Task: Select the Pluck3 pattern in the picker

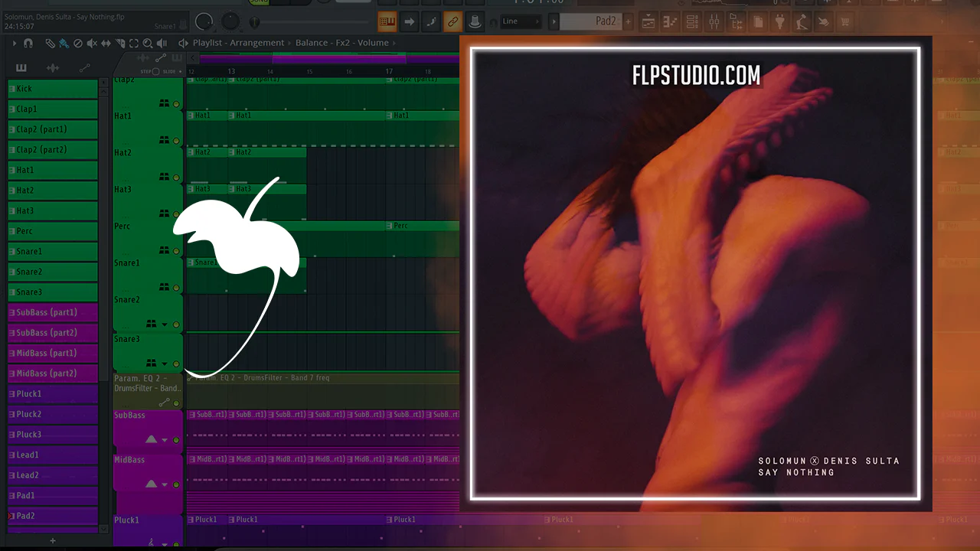Action: point(53,435)
